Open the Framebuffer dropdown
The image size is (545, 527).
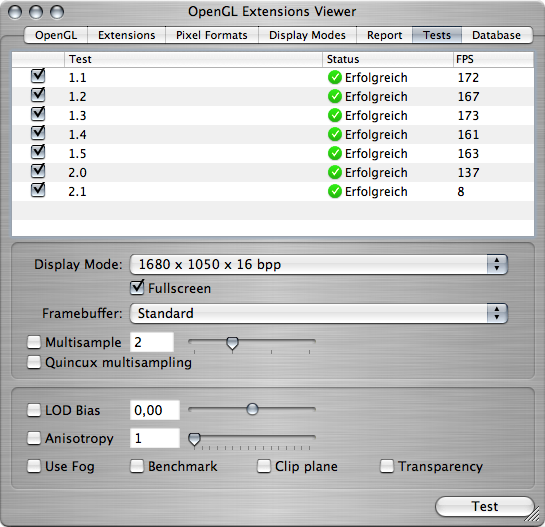[x=318, y=314]
